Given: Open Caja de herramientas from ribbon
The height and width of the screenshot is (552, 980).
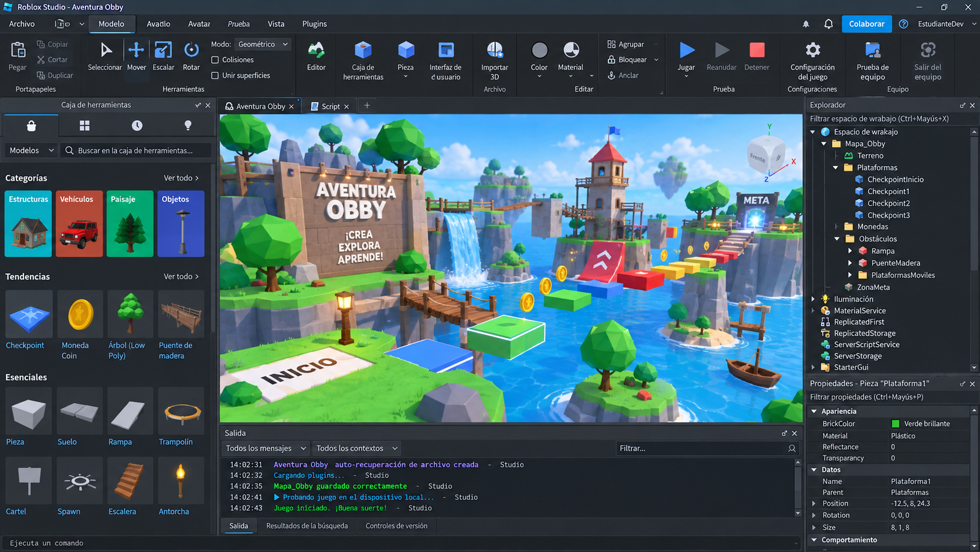Looking at the screenshot, I should [x=363, y=60].
